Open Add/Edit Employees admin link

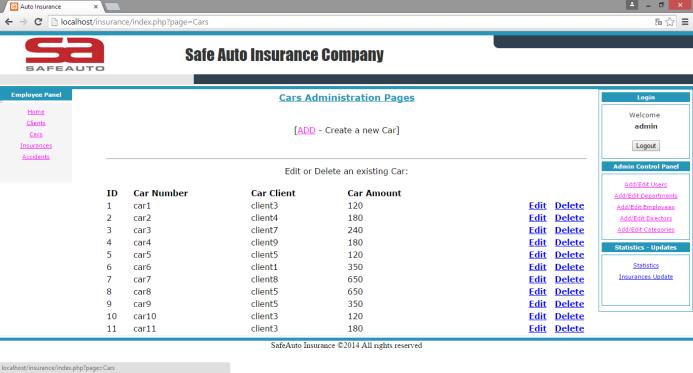[x=646, y=207]
